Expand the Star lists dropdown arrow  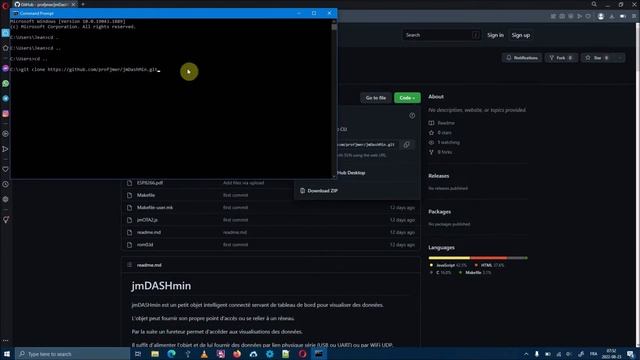pos(620,58)
